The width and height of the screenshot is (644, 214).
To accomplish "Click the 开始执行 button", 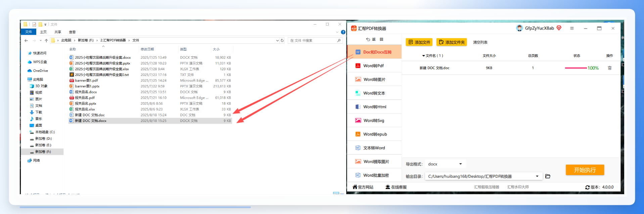I will tap(585, 170).
